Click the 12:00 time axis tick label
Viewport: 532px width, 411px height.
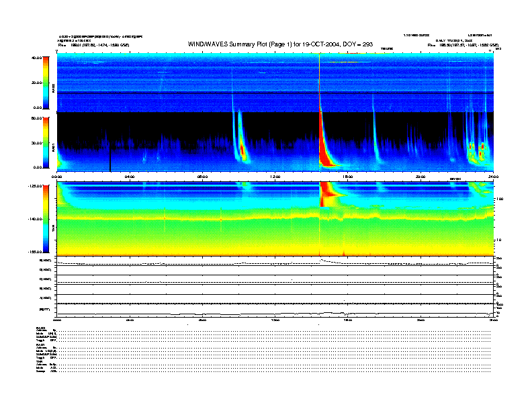(x=275, y=177)
